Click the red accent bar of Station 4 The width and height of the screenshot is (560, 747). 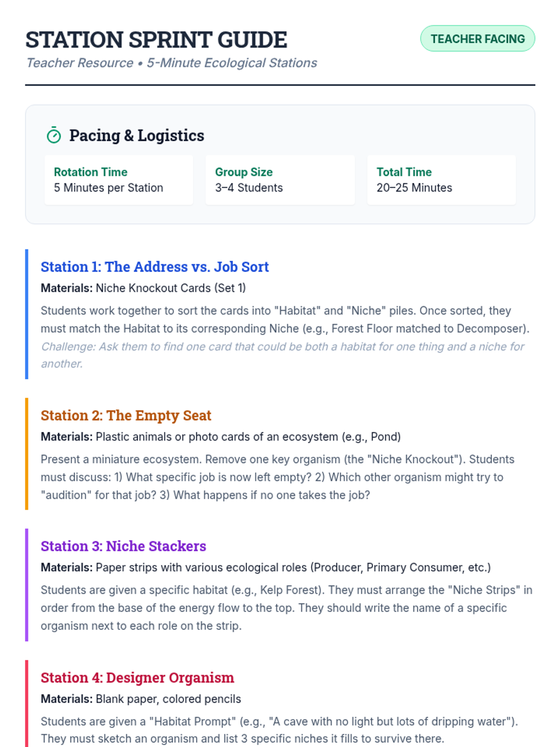click(x=27, y=703)
